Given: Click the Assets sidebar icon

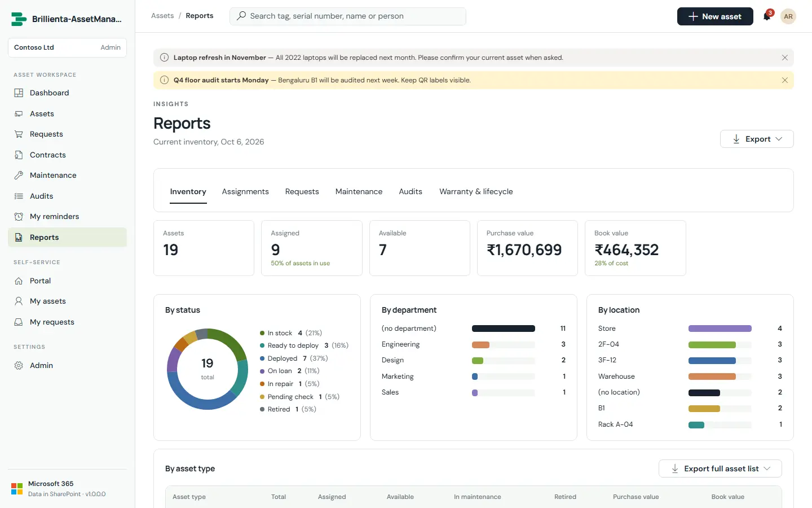Looking at the screenshot, I should [x=19, y=114].
